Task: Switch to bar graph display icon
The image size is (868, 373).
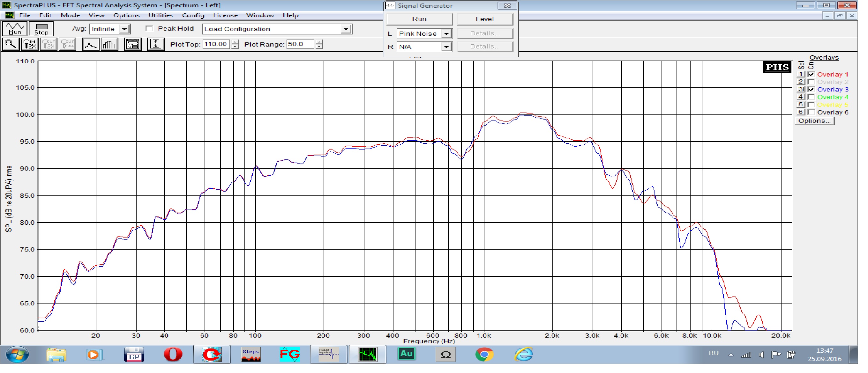Action: coord(109,44)
